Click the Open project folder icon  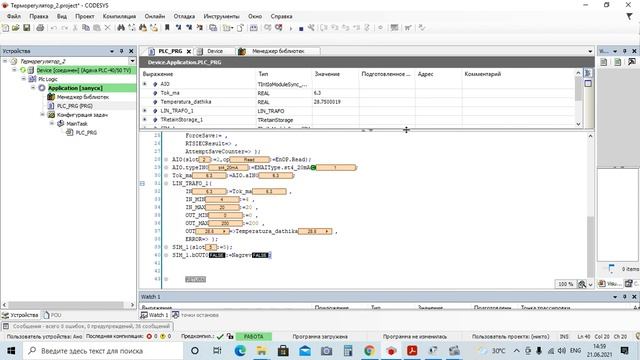16,28
